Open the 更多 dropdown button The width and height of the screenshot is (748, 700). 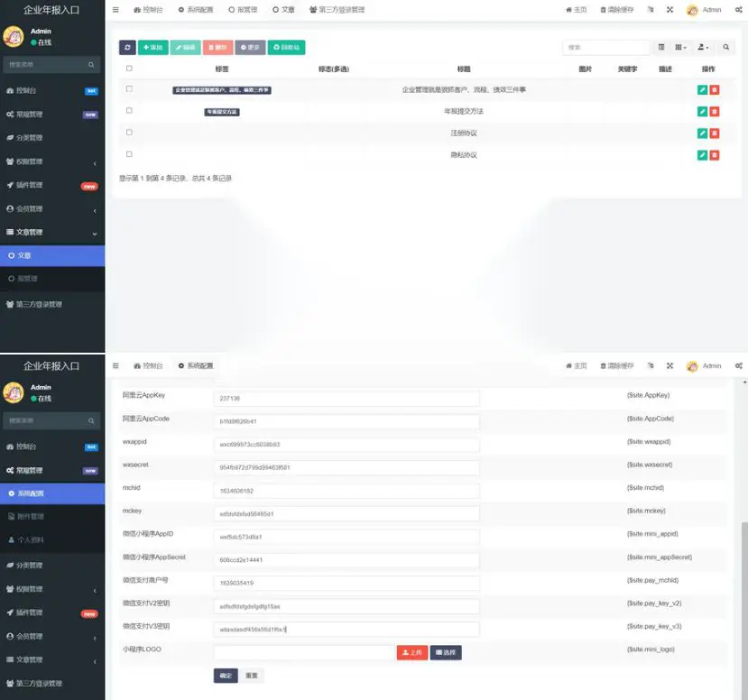pos(250,47)
